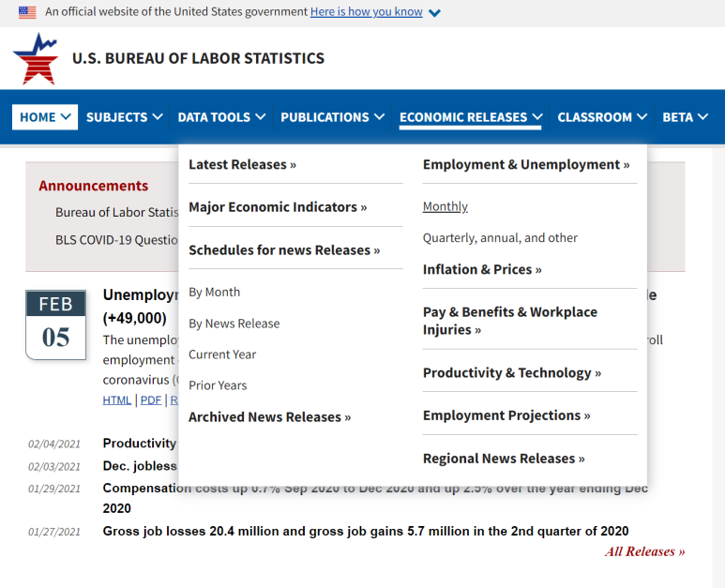Choose By News Release option
Image resolution: width=725 pixels, height=588 pixels.
234,324
